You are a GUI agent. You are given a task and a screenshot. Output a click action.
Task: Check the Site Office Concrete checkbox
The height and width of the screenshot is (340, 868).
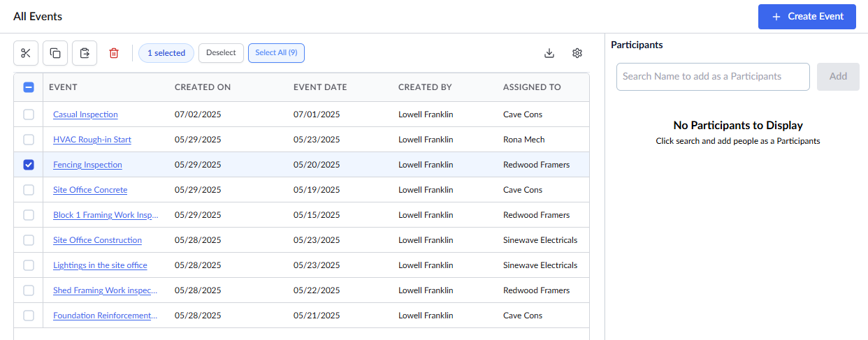pos(29,190)
